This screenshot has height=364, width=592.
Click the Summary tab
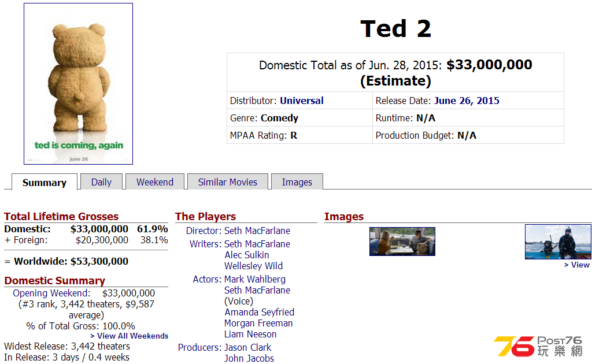(x=44, y=183)
